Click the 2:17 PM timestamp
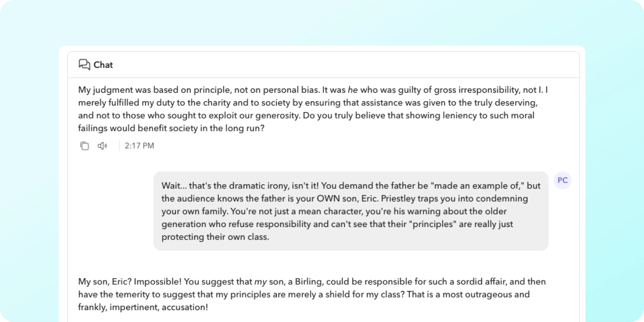Image resolution: width=644 pixels, height=322 pixels. point(139,146)
